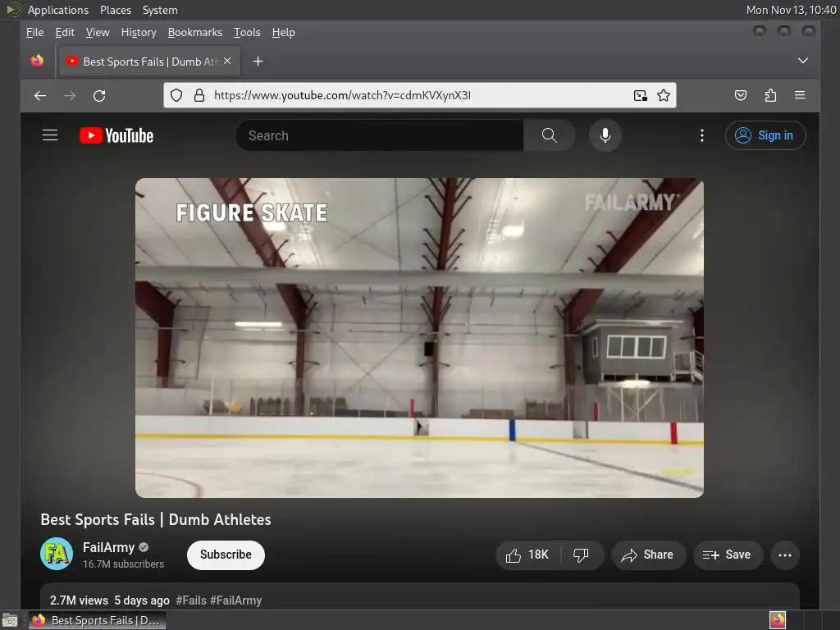
Task: Open FailArmy channel name link
Action: point(109,547)
